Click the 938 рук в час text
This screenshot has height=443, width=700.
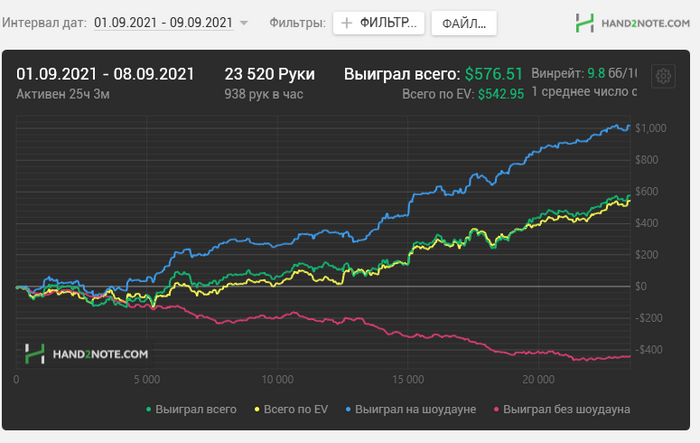coord(264,94)
